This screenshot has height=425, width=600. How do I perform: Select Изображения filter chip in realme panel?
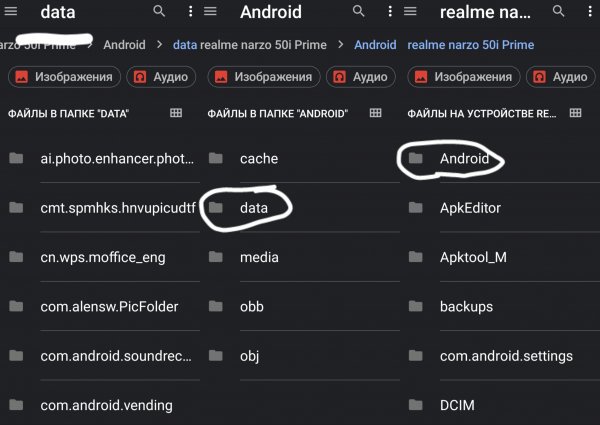463,77
